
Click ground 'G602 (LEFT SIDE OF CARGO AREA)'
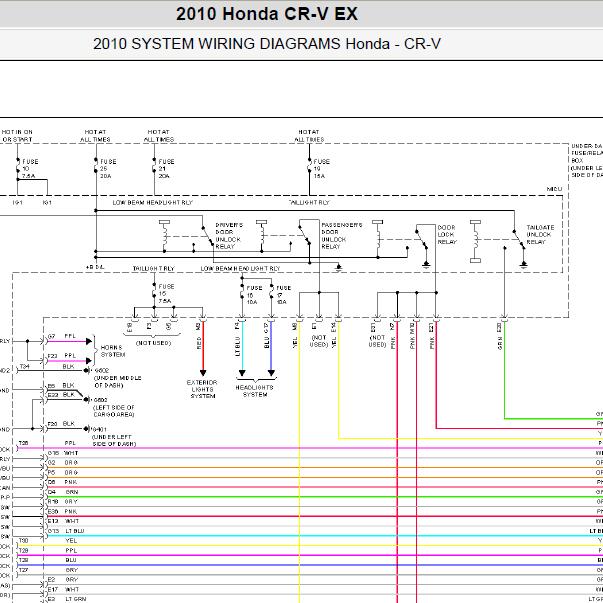(114, 407)
